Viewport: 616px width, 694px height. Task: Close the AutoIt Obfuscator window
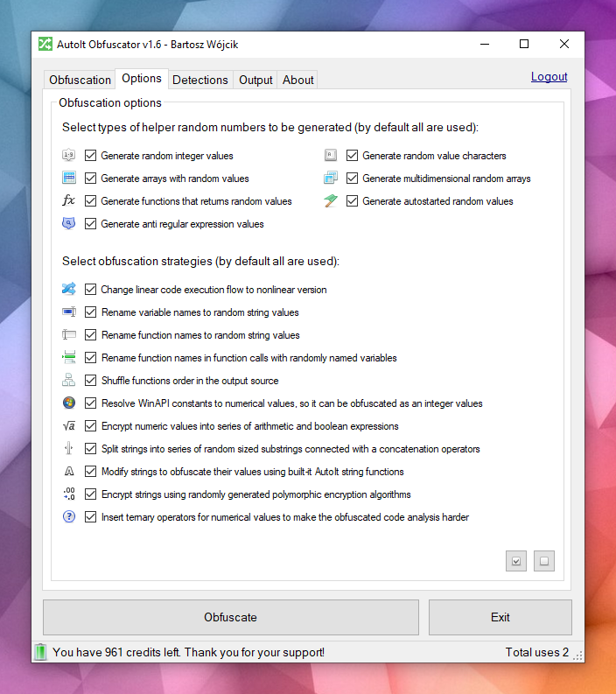[564, 45]
